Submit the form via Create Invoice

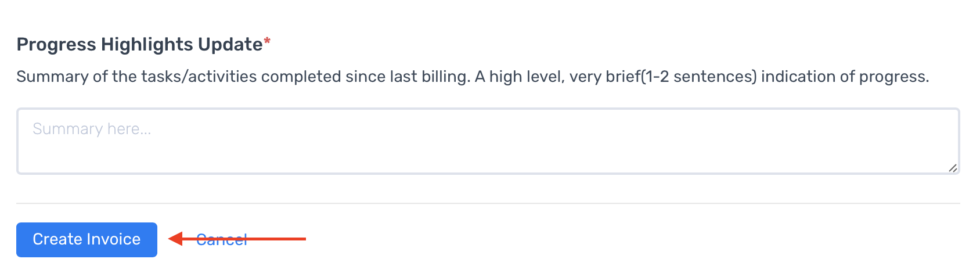tap(87, 239)
